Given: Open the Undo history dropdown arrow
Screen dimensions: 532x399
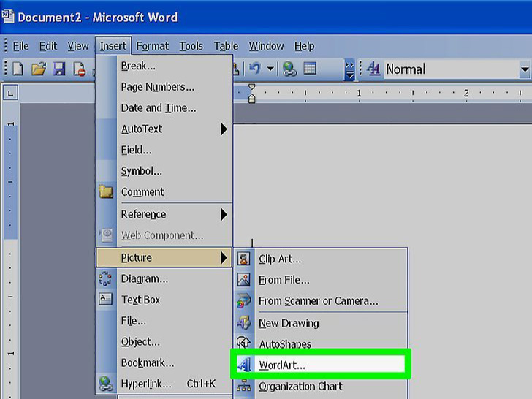Looking at the screenshot, I should [270, 69].
